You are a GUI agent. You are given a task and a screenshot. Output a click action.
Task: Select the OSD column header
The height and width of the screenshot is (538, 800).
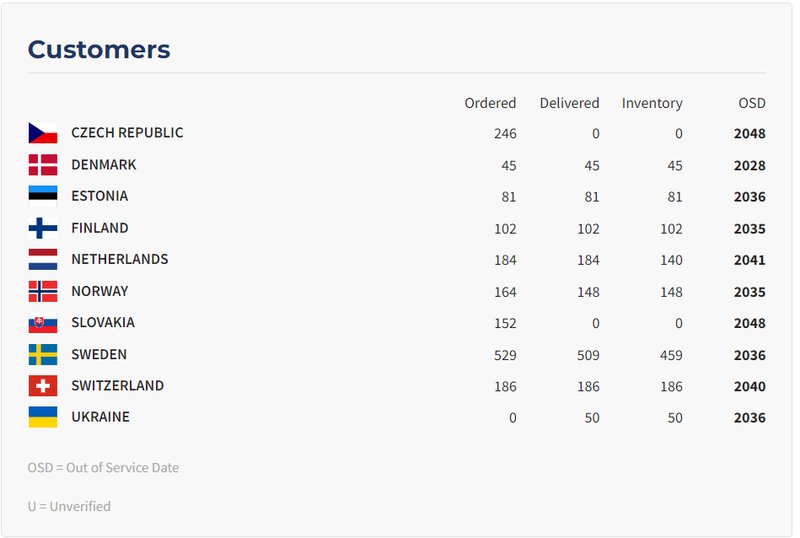(752, 103)
